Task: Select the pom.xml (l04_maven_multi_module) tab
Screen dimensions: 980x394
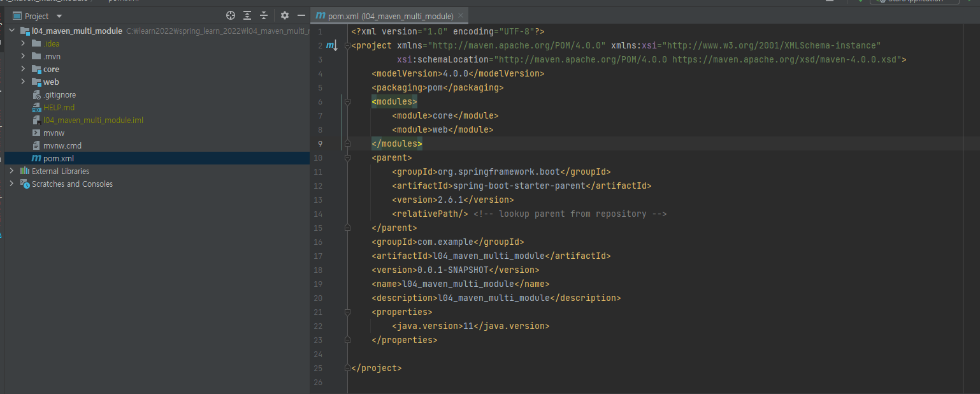Action: 390,16
